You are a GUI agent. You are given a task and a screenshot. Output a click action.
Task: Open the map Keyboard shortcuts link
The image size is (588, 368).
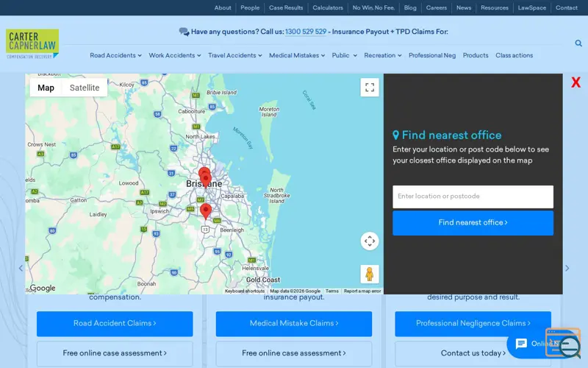click(x=245, y=291)
